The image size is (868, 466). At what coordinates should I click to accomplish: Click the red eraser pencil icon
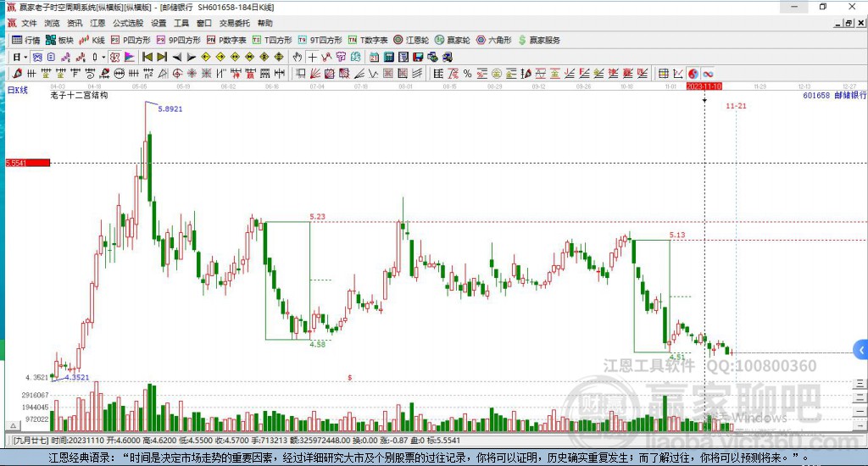(17, 74)
